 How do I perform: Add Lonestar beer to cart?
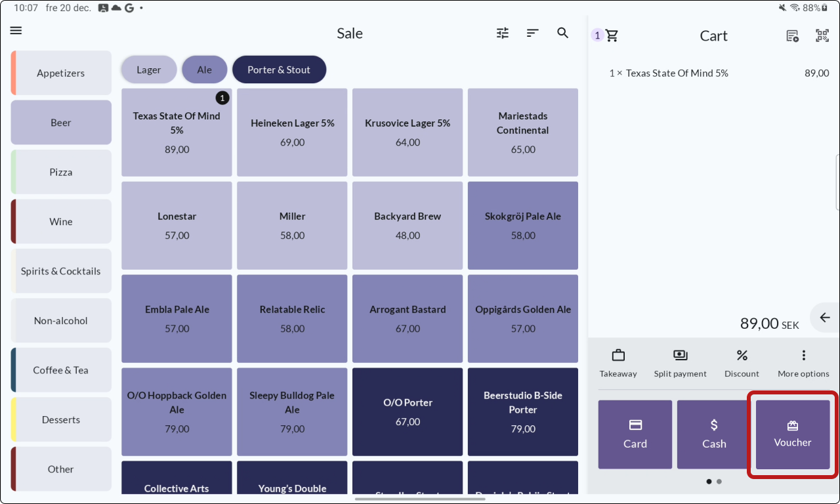coord(177,226)
